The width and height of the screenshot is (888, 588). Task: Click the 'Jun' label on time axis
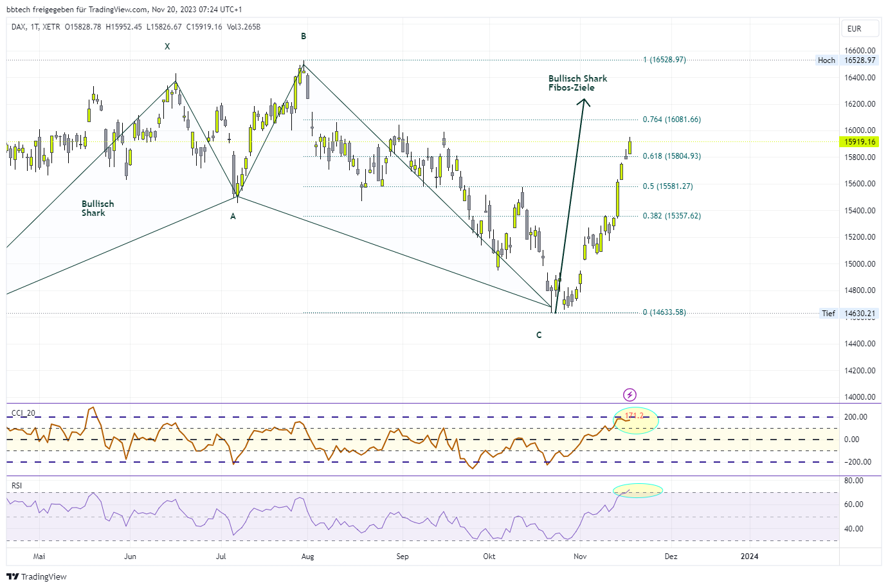coord(130,557)
